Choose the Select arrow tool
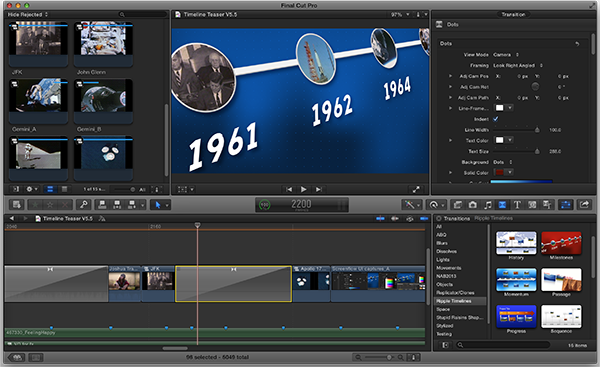Screen dimensions: 600x367 click(x=158, y=205)
